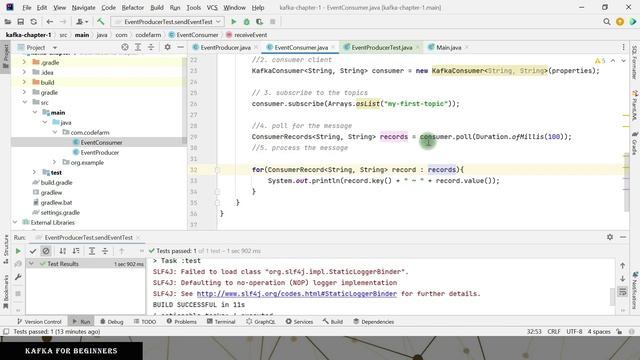Click Collapse All in Project panel
This screenshot has width=640, height=360.
[151, 47]
